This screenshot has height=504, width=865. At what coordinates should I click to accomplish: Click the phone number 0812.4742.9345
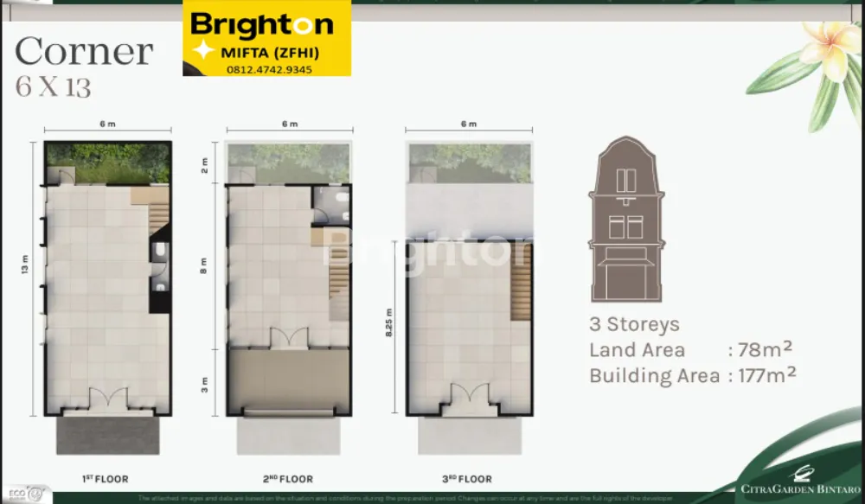pyautogui.click(x=269, y=69)
